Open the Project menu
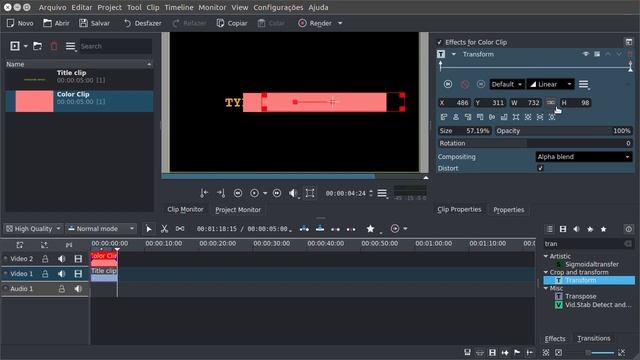The width and height of the screenshot is (640, 360). tap(109, 7)
